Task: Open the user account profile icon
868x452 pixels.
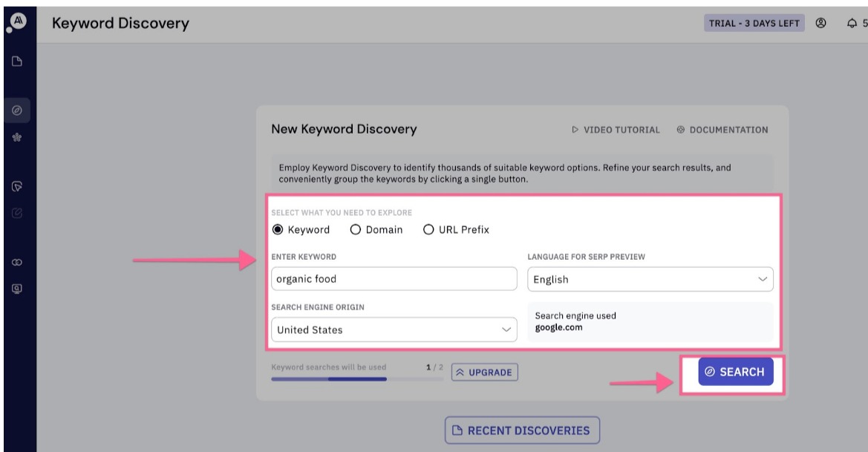Action: [x=820, y=23]
